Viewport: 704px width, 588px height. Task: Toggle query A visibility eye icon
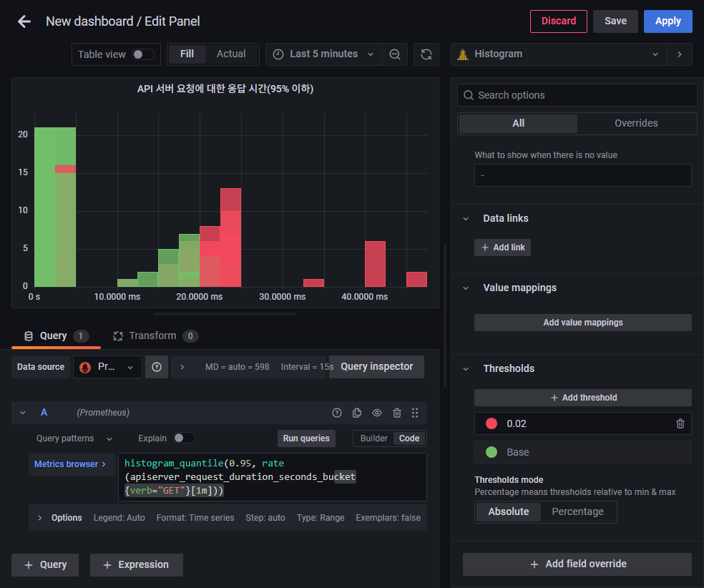click(x=377, y=413)
